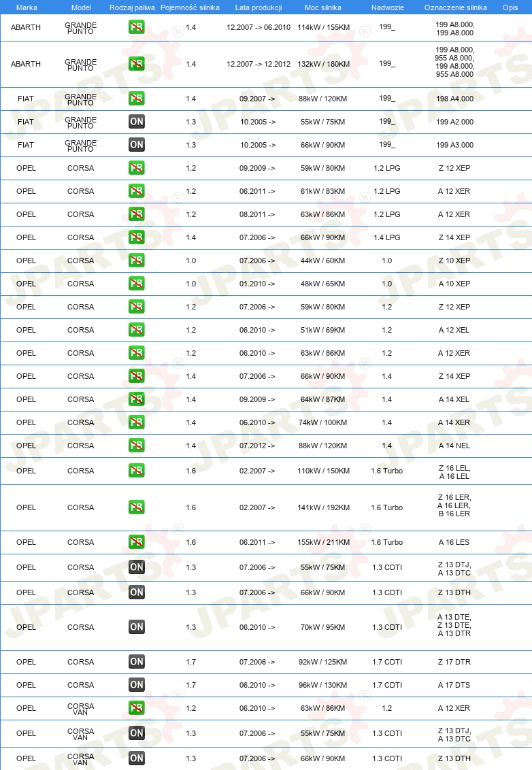532x770 pixels.
Task: Click engine code Z 10 XEP
Action: click(x=454, y=261)
